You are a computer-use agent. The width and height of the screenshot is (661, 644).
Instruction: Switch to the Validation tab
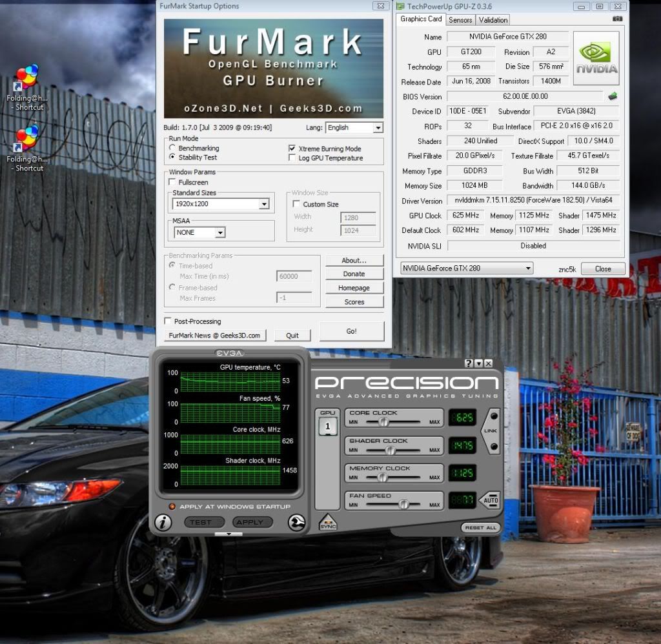click(493, 20)
